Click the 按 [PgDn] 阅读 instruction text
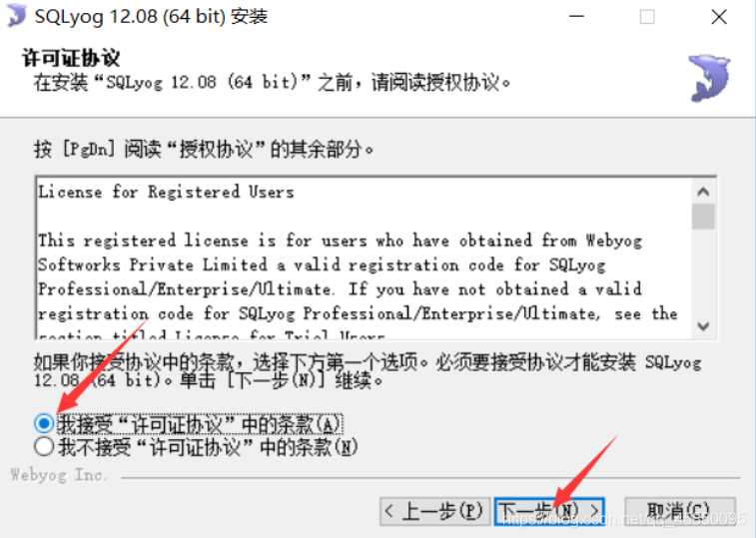The height and width of the screenshot is (538, 756). pyautogui.click(x=204, y=149)
